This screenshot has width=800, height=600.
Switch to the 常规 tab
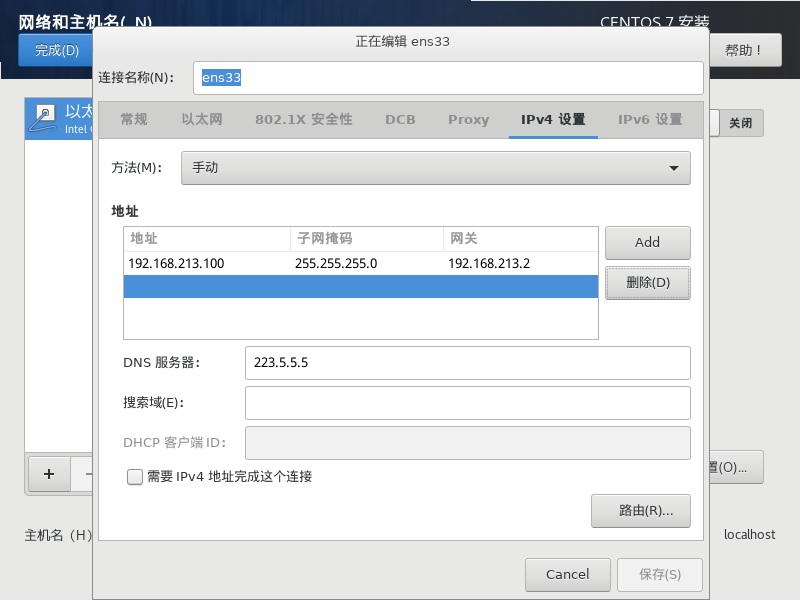point(134,119)
